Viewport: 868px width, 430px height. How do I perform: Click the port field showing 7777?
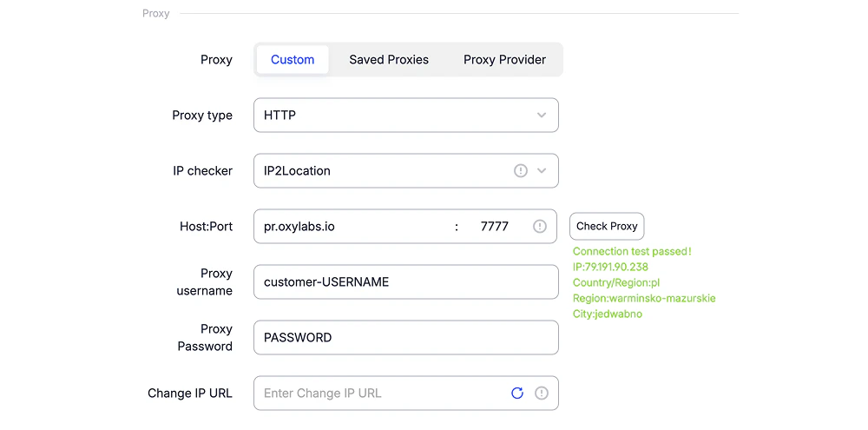coord(495,226)
